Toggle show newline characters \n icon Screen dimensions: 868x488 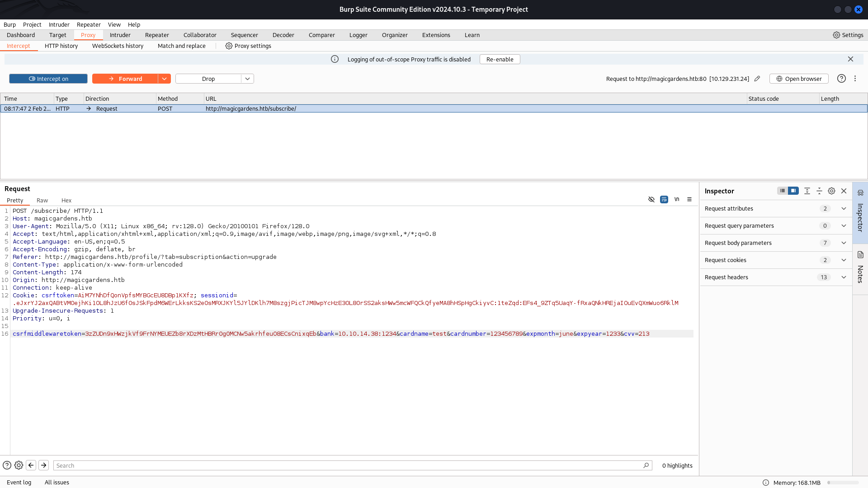tap(677, 199)
